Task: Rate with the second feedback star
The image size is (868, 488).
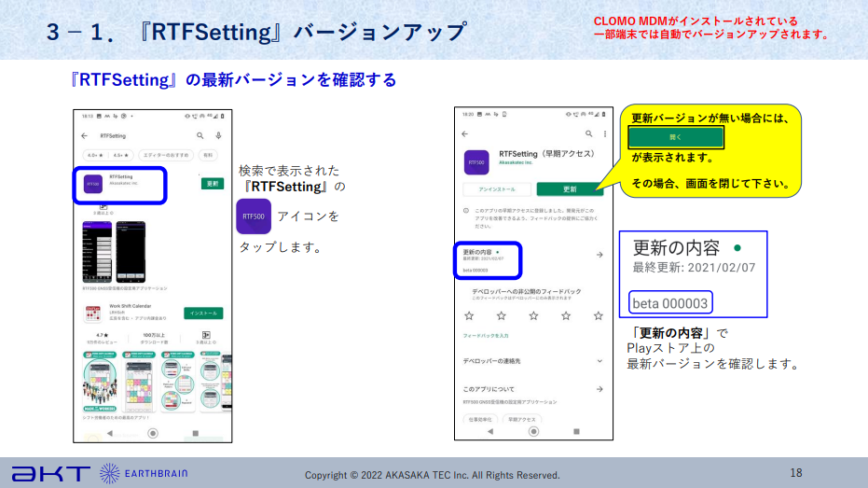Action: [502, 315]
